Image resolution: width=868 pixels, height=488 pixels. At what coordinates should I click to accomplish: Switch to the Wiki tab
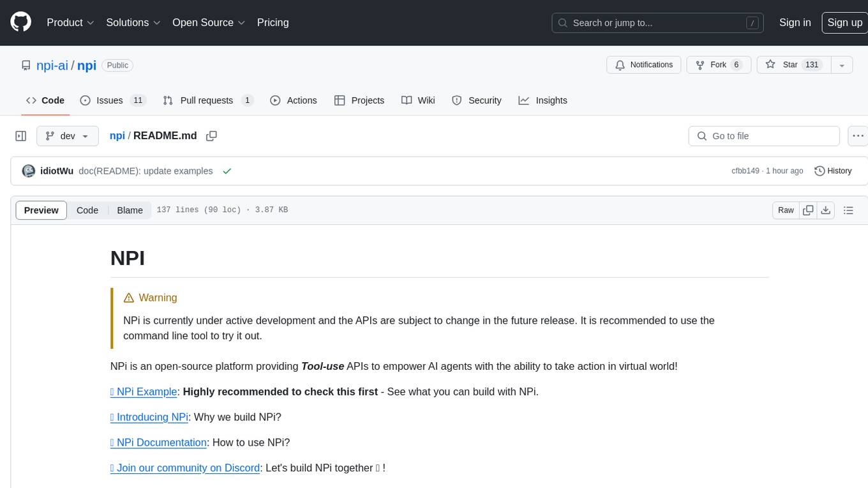coord(418,100)
